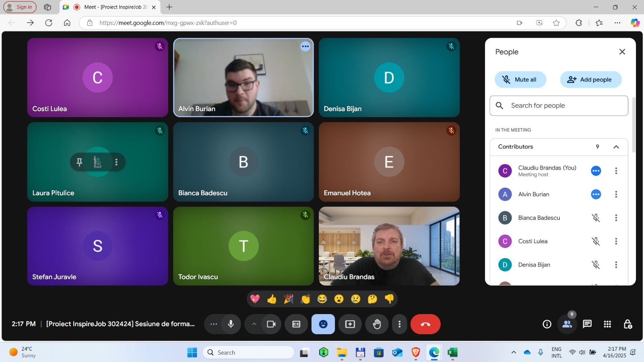
Task: Send thinking face reaction
Action: (x=373, y=299)
